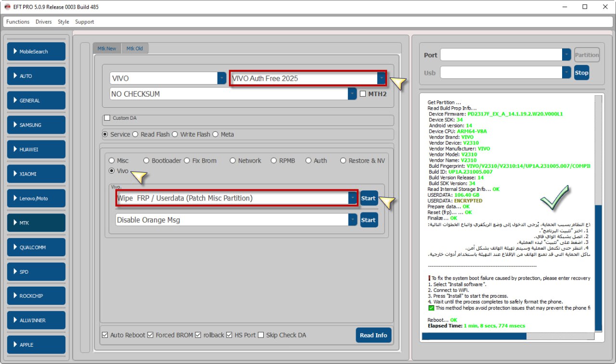The height and width of the screenshot is (364, 616).
Task: Open the SPD sidebar section
Action: click(36, 272)
